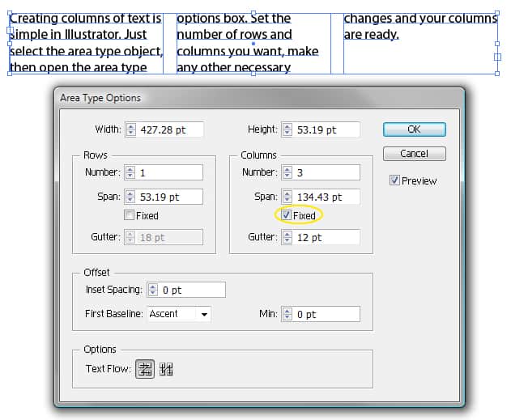Image resolution: width=511 pixels, height=420 pixels.
Task: Click the Columns Gutter stepper arrows
Action: point(286,237)
